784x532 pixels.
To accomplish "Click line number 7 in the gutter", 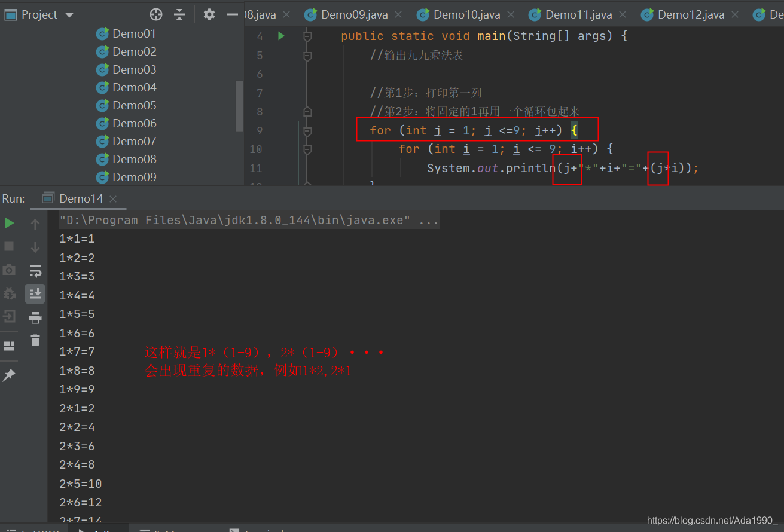I will (259, 93).
